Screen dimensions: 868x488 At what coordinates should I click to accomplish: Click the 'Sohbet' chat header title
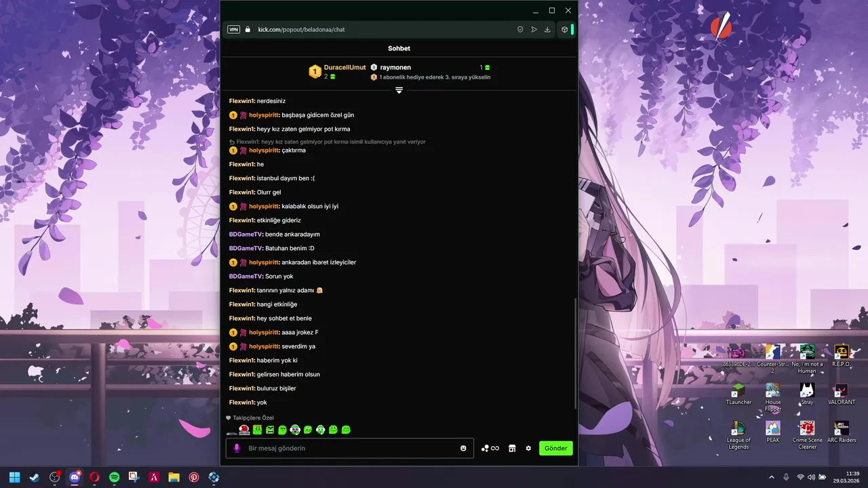tap(399, 49)
